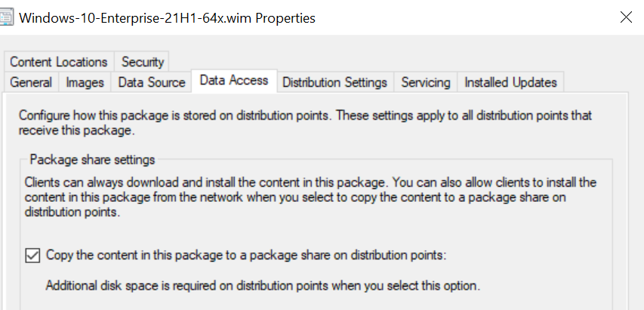644x310 pixels.
Task: Click the 'Copy the content in this package' label
Action: (x=245, y=256)
